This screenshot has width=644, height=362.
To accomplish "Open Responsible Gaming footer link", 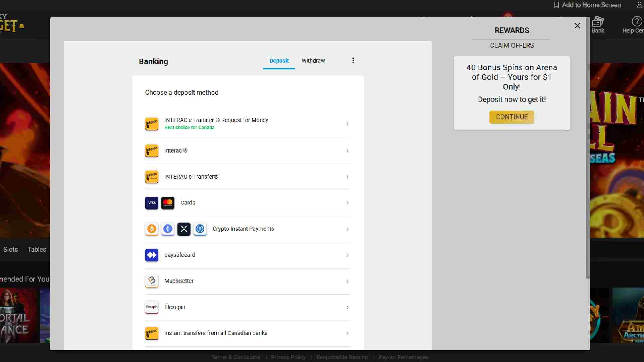I will pos(342,357).
